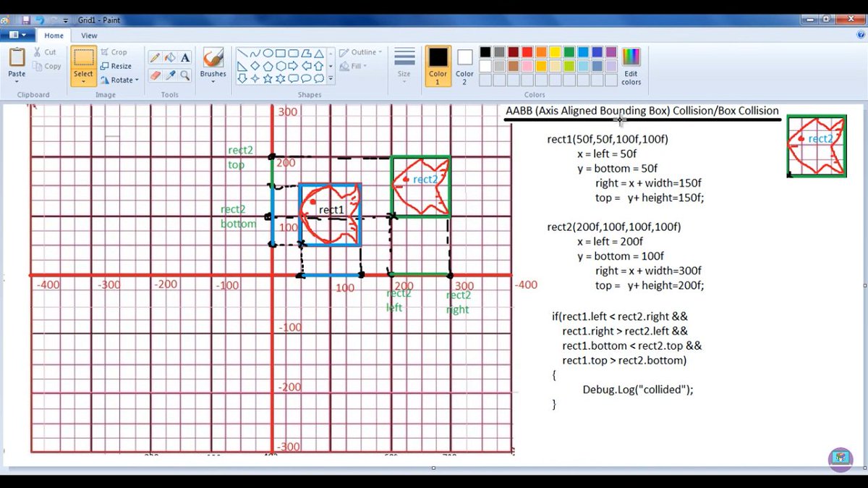Select the Eraser tool

[x=155, y=75]
